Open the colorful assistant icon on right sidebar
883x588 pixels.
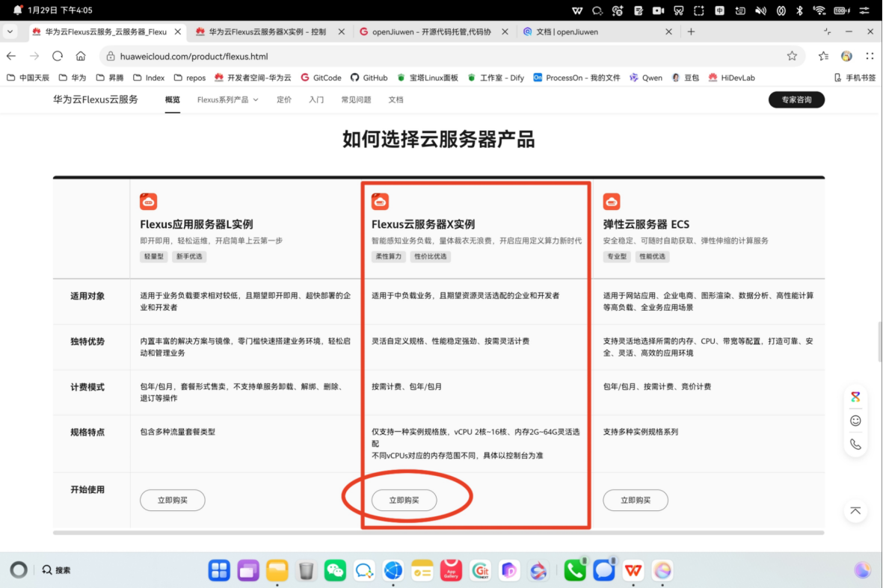pos(855,397)
